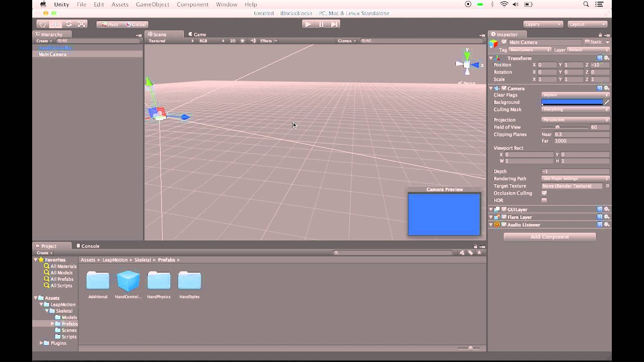Open the HandStyles folder

[x=190, y=281]
